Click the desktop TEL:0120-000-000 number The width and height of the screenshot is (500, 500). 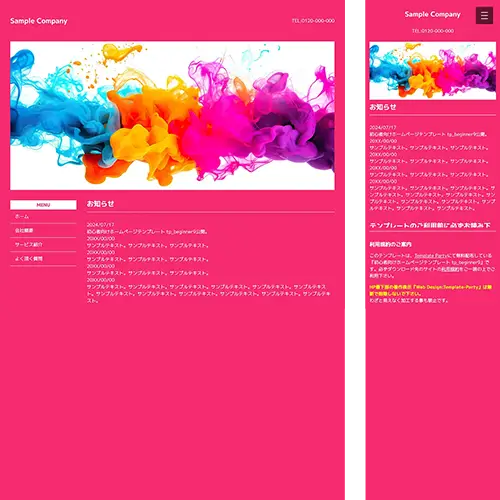pos(313,21)
